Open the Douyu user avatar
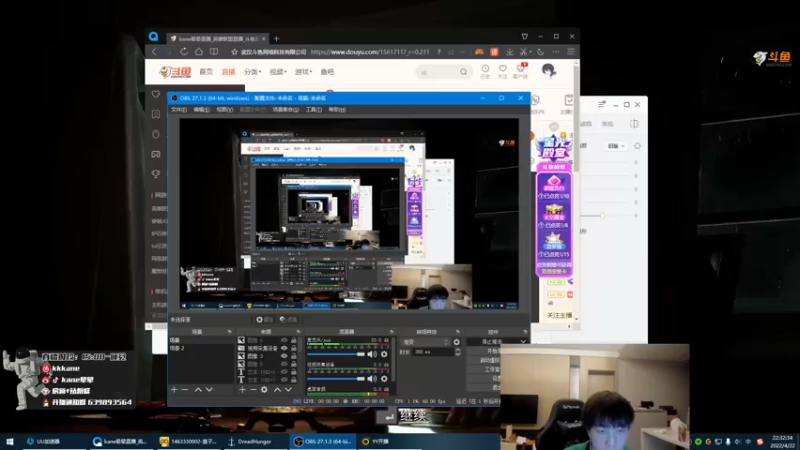800x450 pixels. (548, 71)
